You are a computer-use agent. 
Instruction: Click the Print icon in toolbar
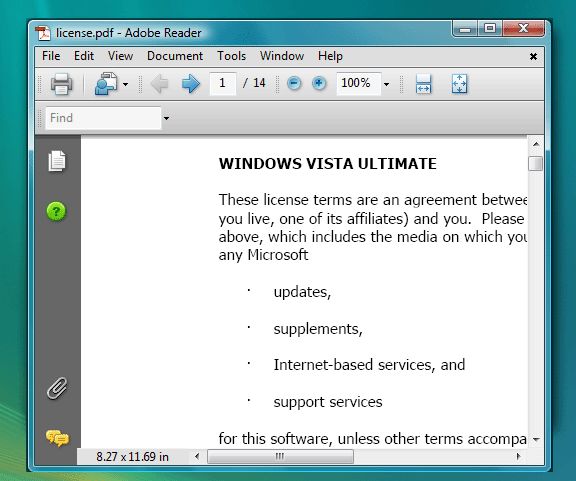[61, 84]
